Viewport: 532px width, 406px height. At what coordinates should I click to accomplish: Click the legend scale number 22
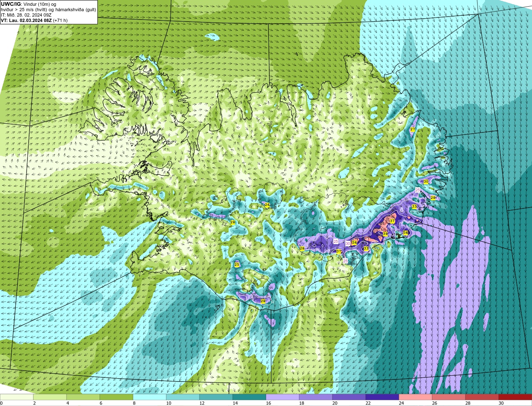[368, 403]
